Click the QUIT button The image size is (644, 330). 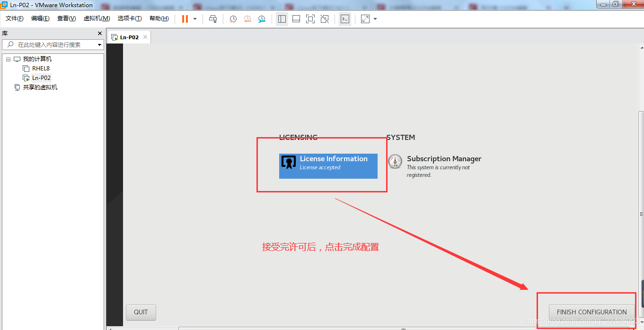[141, 312]
